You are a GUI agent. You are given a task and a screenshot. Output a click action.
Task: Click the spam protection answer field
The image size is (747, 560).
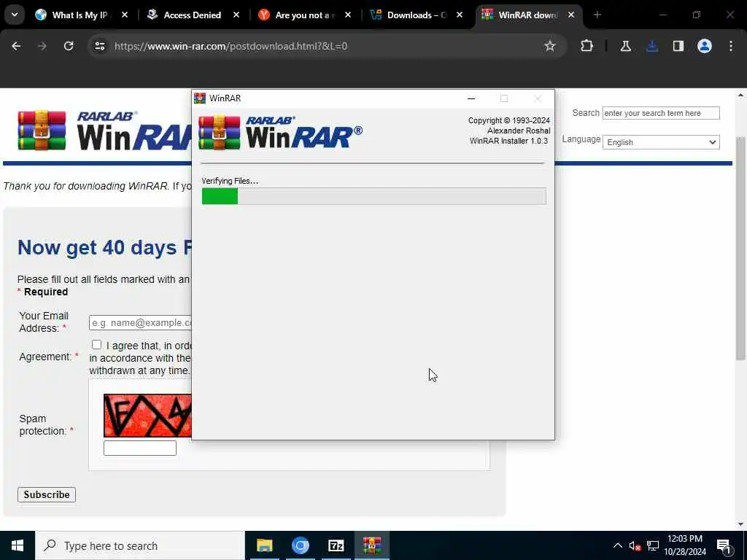point(140,448)
